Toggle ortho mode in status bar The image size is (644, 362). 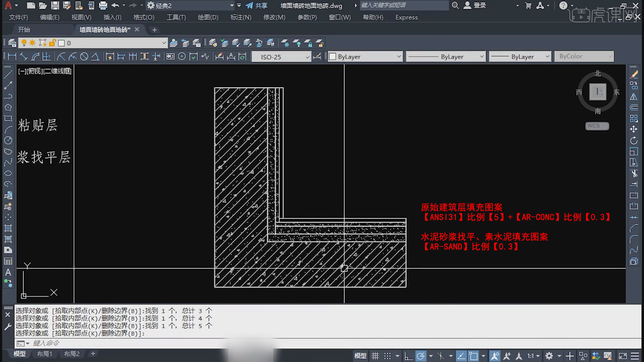[x=408, y=356]
